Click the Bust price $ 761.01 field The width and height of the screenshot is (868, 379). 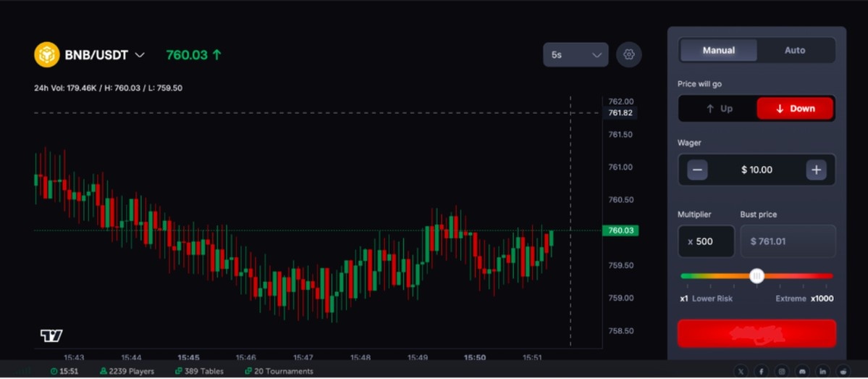pos(788,241)
